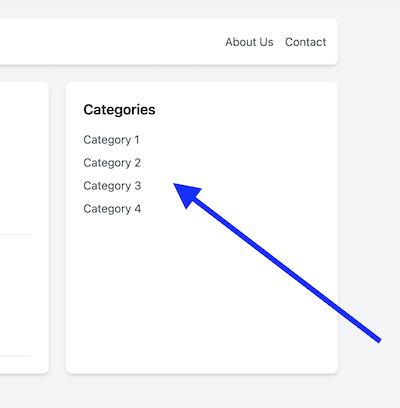Click the blue arrow's tail end
The image size is (400, 408).
click(x=379, y=340)
